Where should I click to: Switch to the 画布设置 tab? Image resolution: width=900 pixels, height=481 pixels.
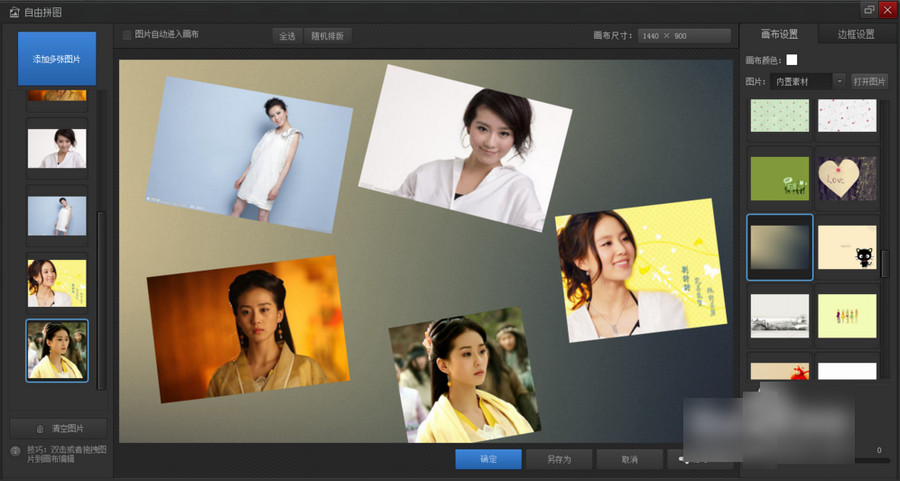pos(780,34)
